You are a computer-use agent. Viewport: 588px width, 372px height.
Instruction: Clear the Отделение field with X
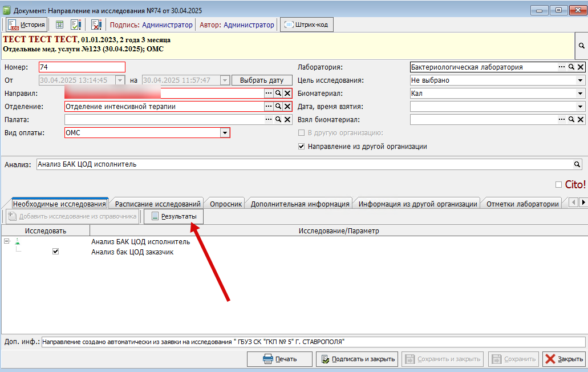click(x=287, y=106)
